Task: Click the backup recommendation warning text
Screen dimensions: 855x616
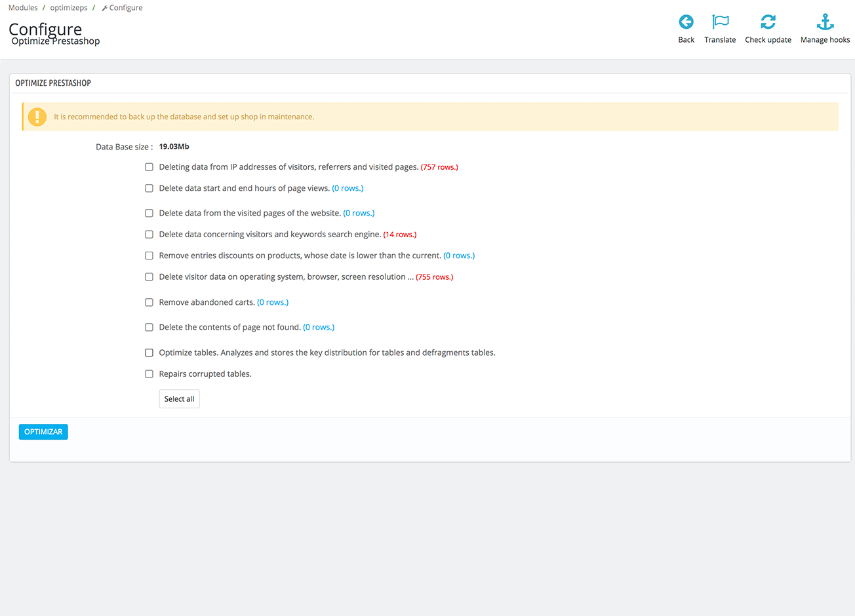Action: point(184,117)
